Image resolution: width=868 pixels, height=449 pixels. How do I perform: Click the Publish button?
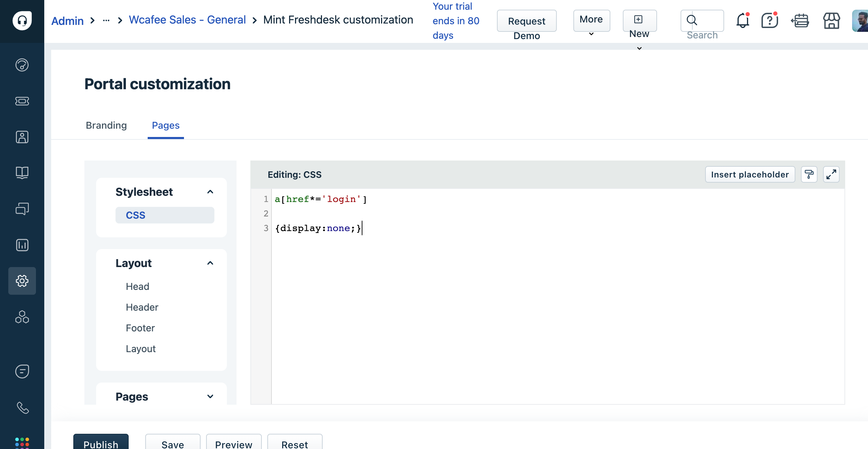[x=101, y=443]
